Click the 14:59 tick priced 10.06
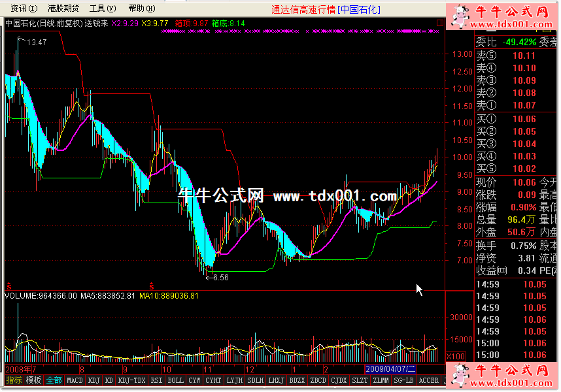 (511, 319)
